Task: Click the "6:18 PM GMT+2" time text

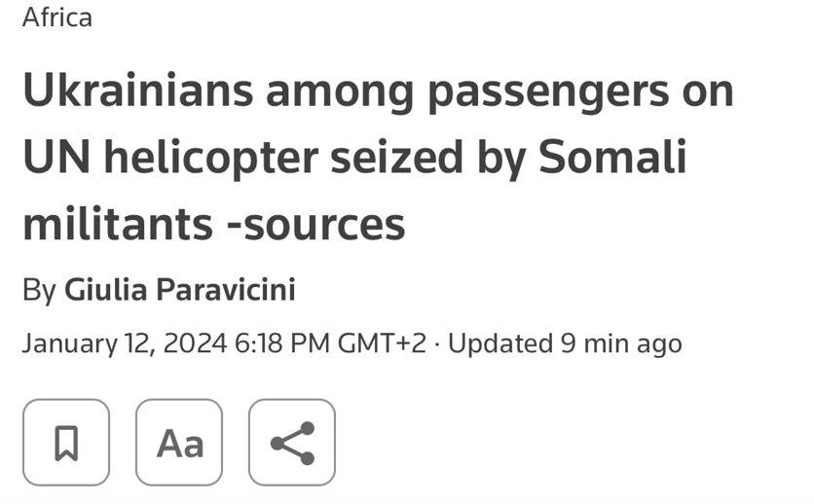Action: pyautogui.click(x=330, y=342)
